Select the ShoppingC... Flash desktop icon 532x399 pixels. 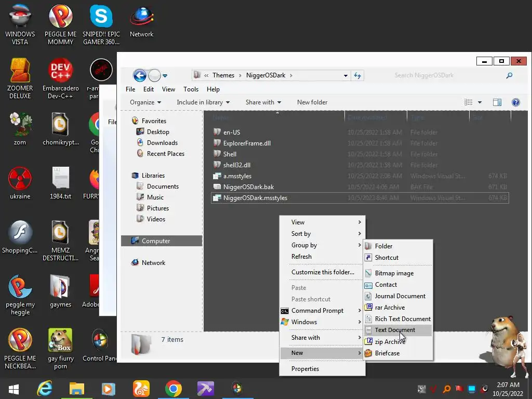click(20, 237)
